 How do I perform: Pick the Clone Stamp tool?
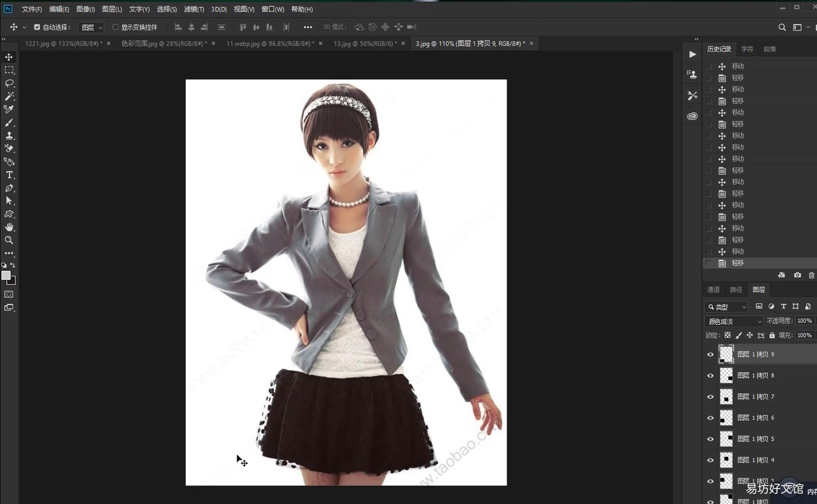[x=9, y=135]
